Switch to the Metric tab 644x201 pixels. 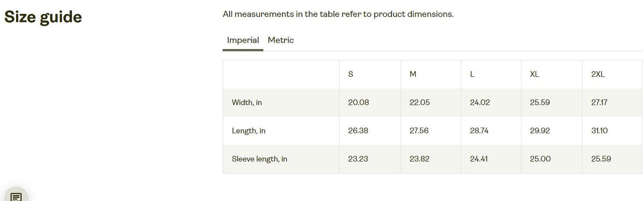tap(281, 40)
